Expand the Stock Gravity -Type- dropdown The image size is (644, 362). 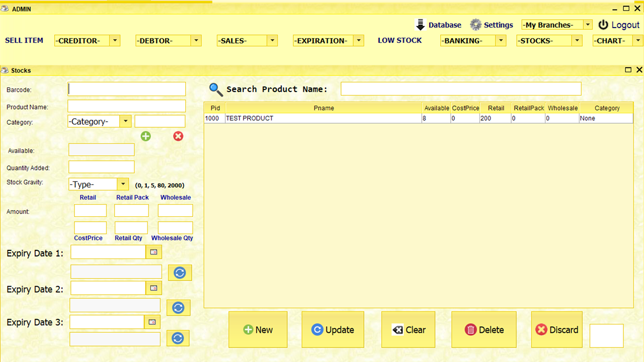click(x=123, y=184)
